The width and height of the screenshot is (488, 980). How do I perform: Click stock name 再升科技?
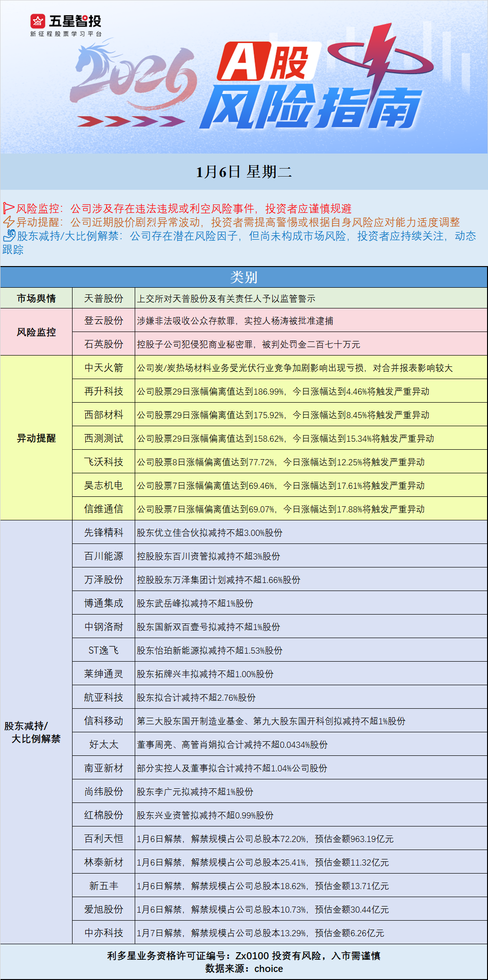coord(104,391)
